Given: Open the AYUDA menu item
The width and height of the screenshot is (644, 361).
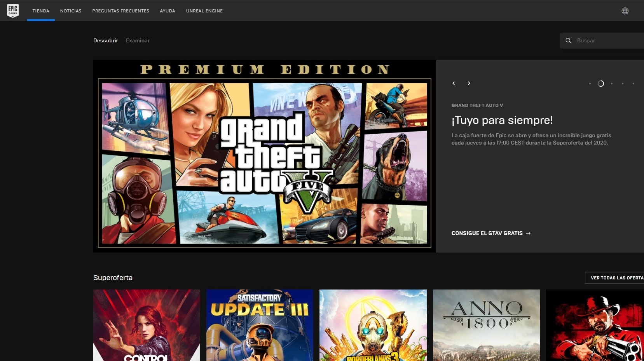Looking at the screenshot, I should 168,11.
